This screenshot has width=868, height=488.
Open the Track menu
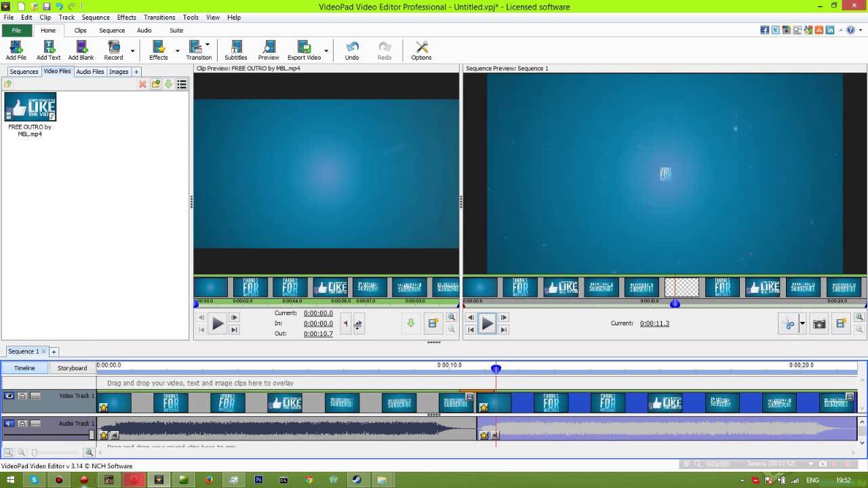click(66, 17)
